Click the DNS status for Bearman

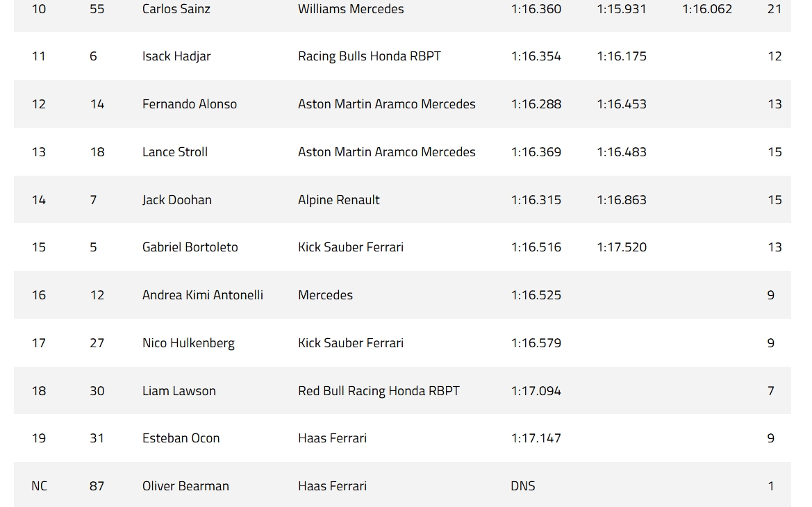coord(523,486)
